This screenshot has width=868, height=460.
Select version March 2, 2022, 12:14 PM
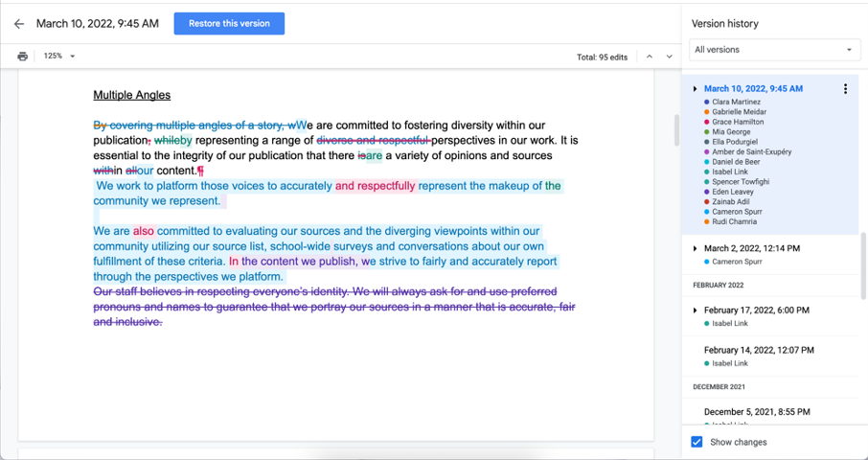pyautogui.click(x=752, y=248)
